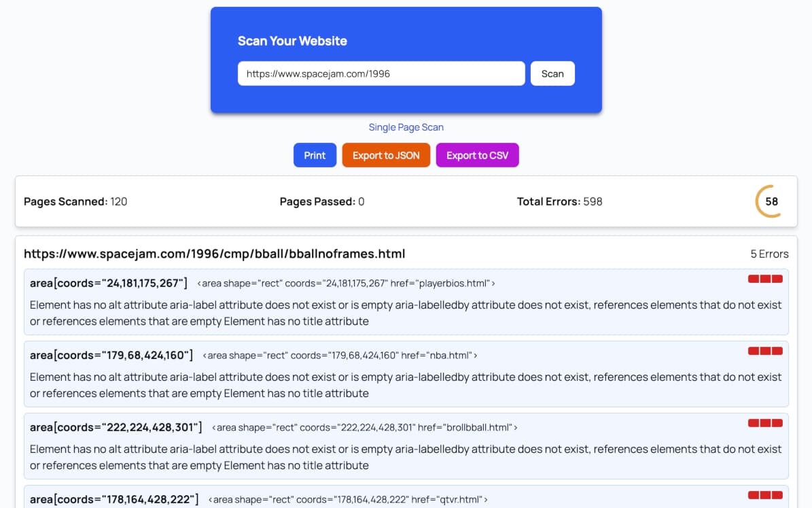Click the brollbball.html area code snippet
The image size is (812, 508).
click(x=365, y=427)
